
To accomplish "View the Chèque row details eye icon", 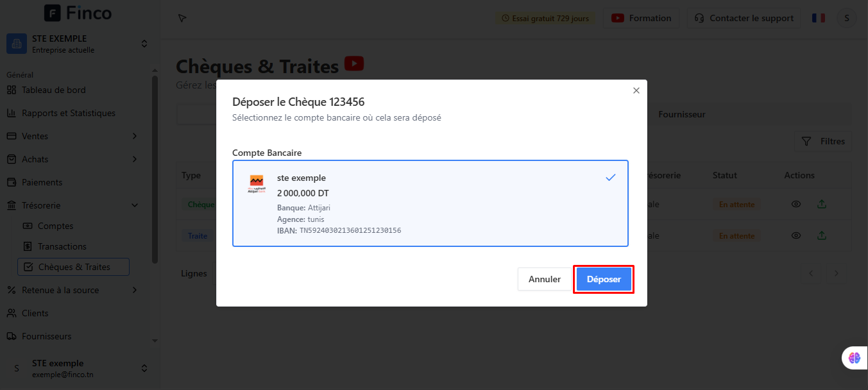I will tap(796, 205).
